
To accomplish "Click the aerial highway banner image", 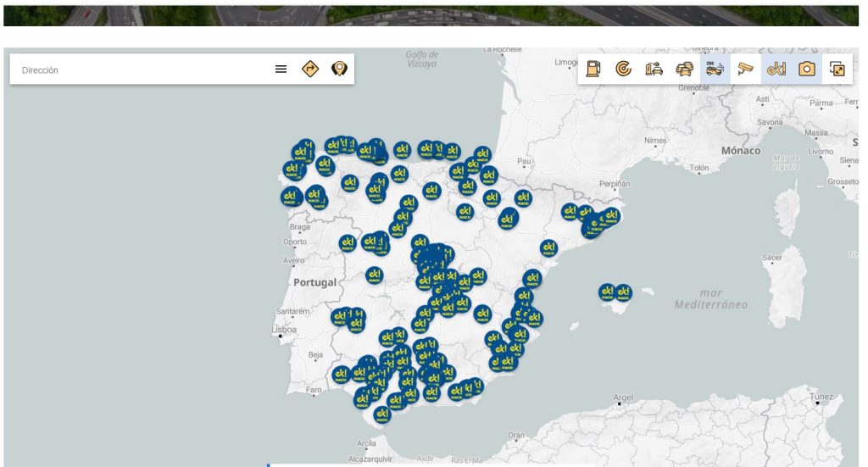I will 431,15.
